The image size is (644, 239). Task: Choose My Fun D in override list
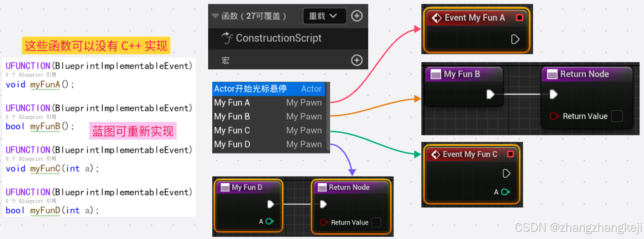[269, 144]
